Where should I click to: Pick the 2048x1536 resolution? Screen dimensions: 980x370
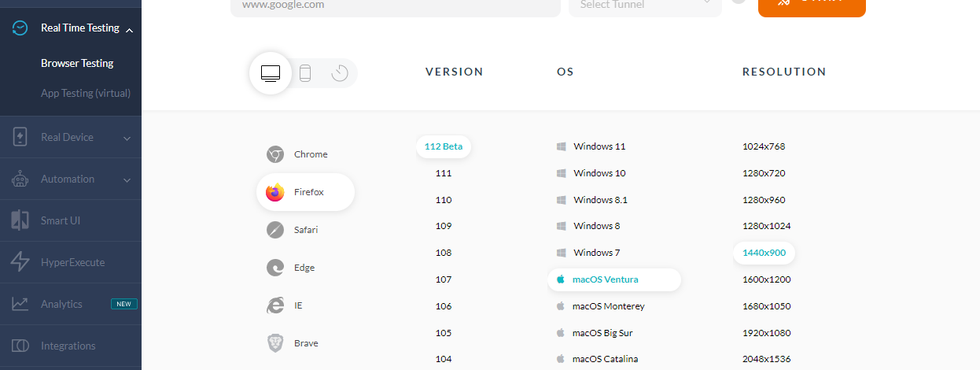pos(767,359)
